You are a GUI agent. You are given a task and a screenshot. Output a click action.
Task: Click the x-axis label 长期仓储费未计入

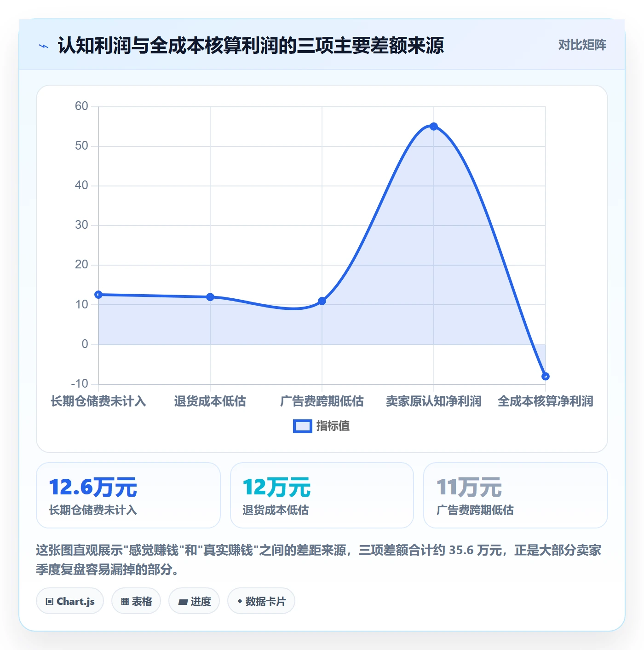[x=98, y=401]
